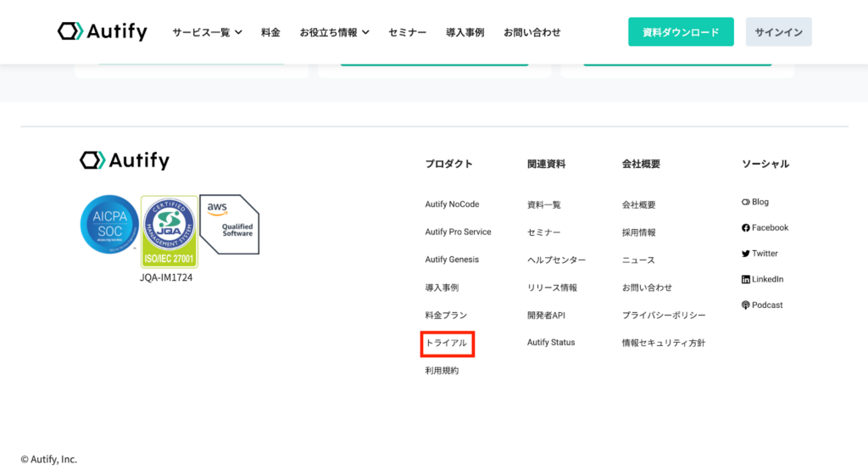Open セミナー in the top navigation
The height and width of the screenshot is (475, 868).
coord(407,32)
